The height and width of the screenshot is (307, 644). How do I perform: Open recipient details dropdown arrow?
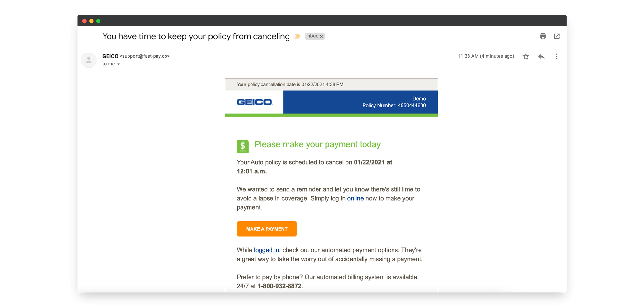coord(119,64)
